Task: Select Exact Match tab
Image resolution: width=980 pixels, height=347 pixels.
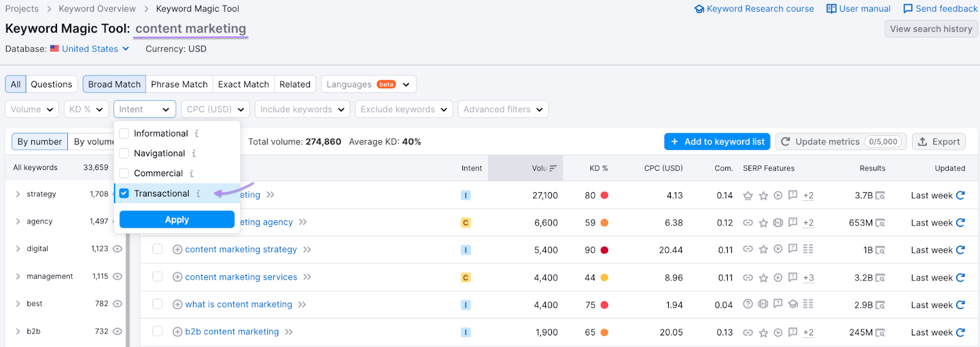Action: coord(243,84)
